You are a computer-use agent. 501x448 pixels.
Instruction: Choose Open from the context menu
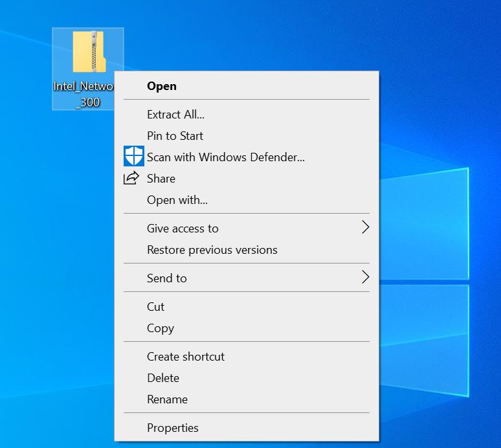click(162, 86)
